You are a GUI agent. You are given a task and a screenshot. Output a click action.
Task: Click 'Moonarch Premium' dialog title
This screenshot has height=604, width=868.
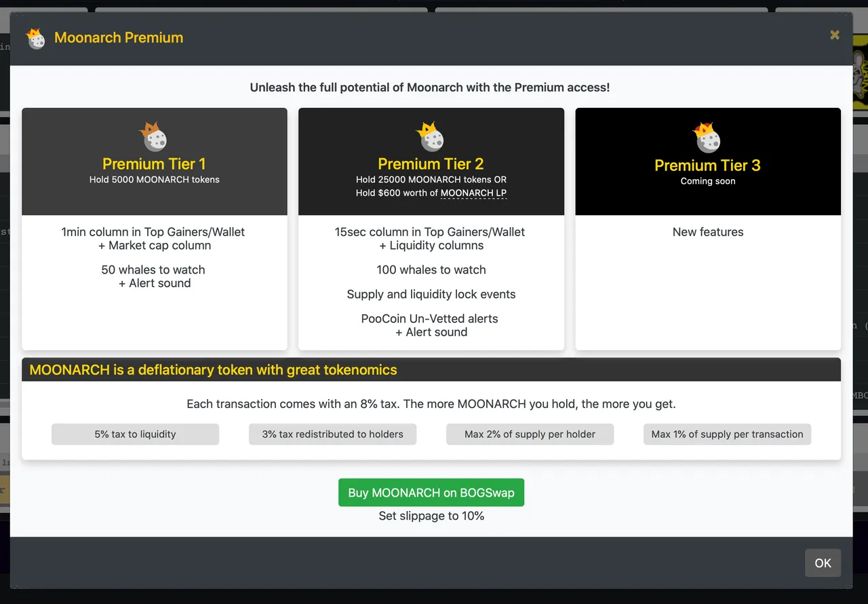pos(119,38)
